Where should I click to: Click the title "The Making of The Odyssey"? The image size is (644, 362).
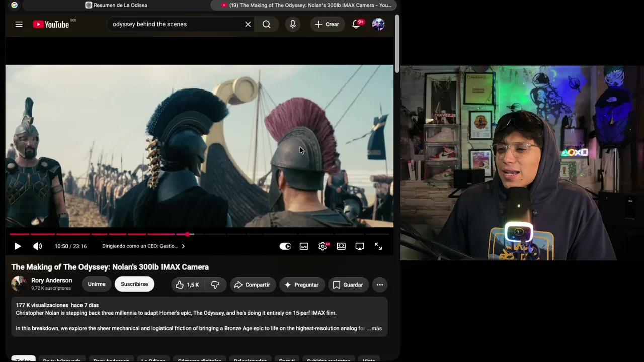click(110, 267)
